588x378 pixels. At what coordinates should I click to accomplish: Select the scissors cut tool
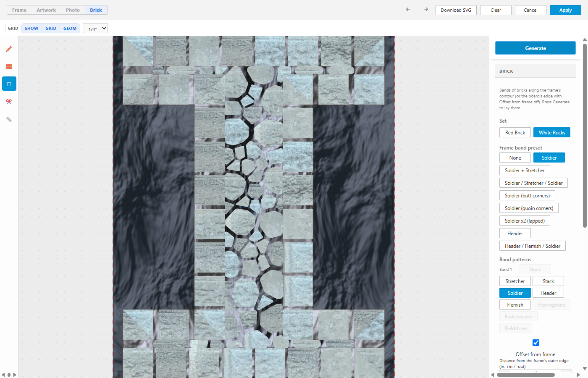coord(9,102)
